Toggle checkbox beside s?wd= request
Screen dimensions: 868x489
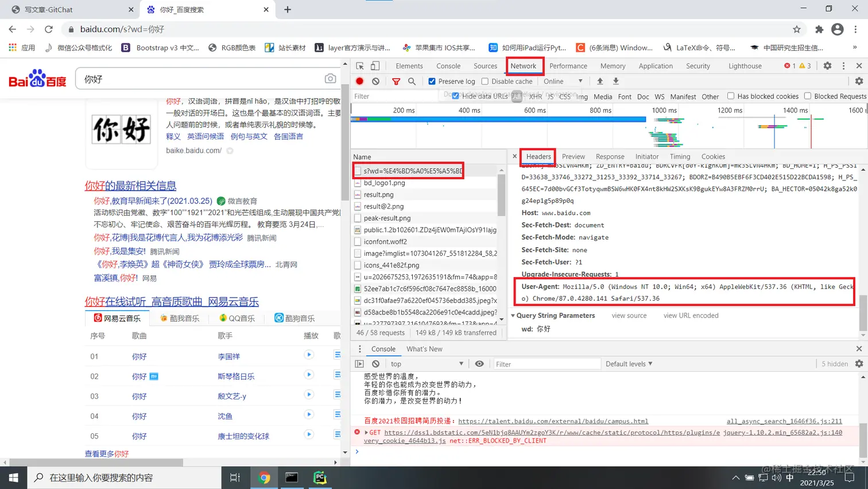(358, 171)
